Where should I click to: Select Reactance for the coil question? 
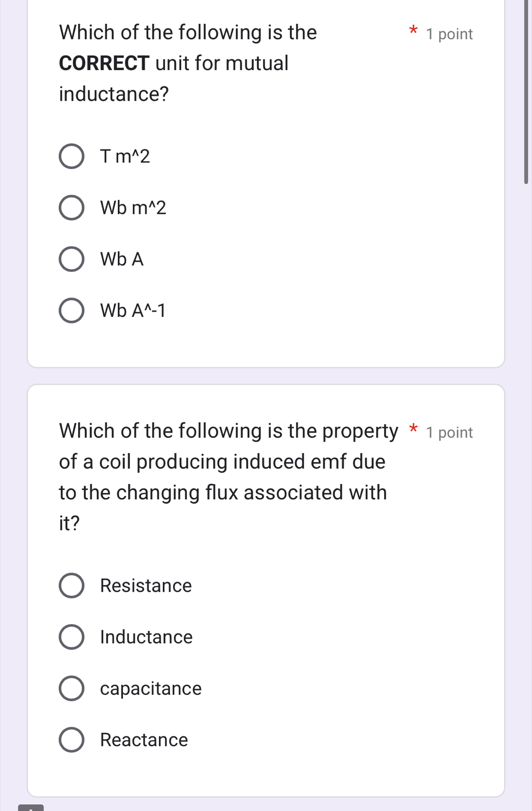[x=73, y=740]
